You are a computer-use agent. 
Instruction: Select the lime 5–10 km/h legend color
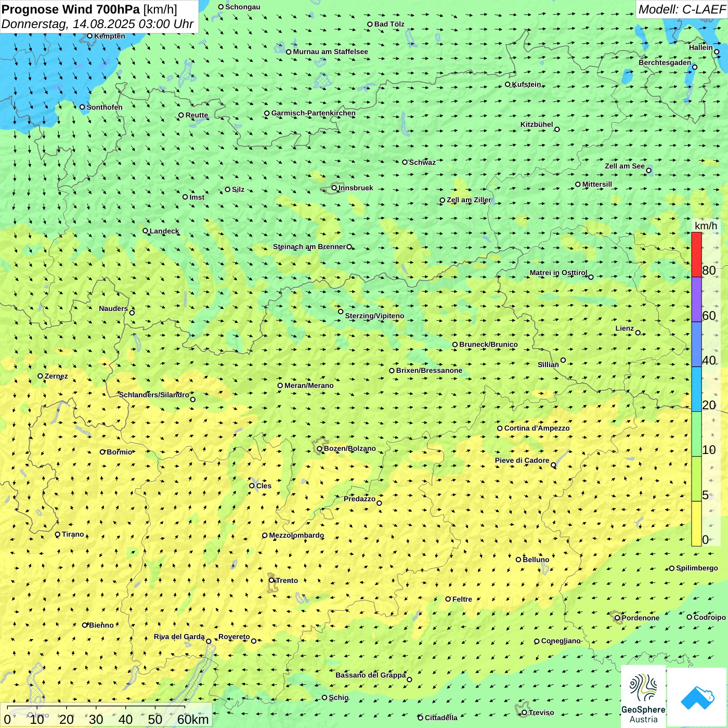point(696,479)
